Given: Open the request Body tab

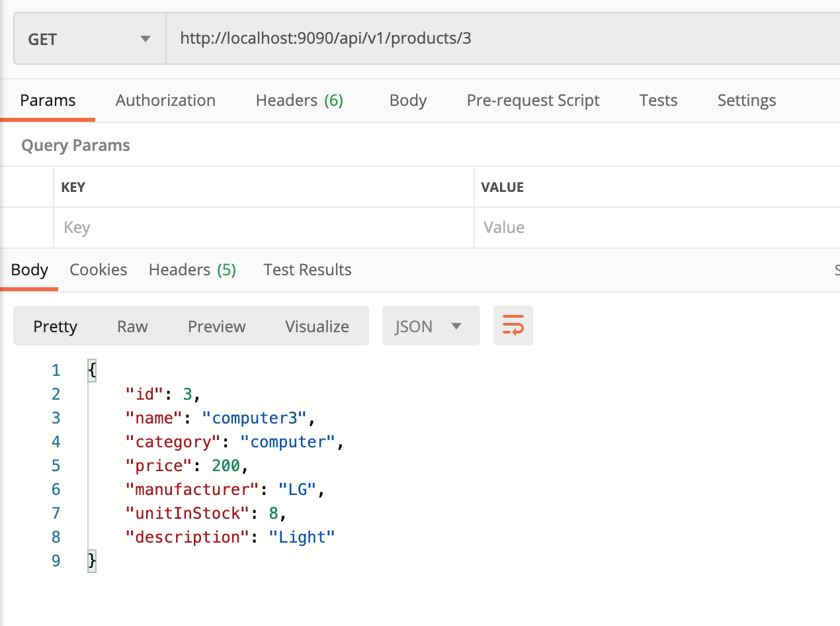Looking at the screenshot, I should point(408,101).
